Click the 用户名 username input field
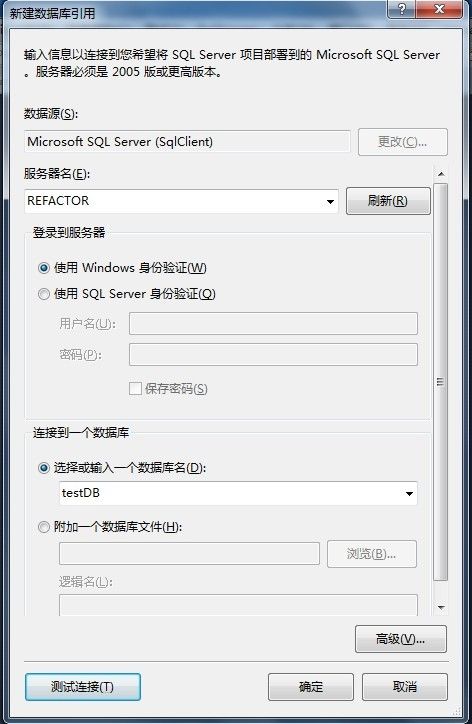This screenshot has height=724, width=472. pos(273,324)
